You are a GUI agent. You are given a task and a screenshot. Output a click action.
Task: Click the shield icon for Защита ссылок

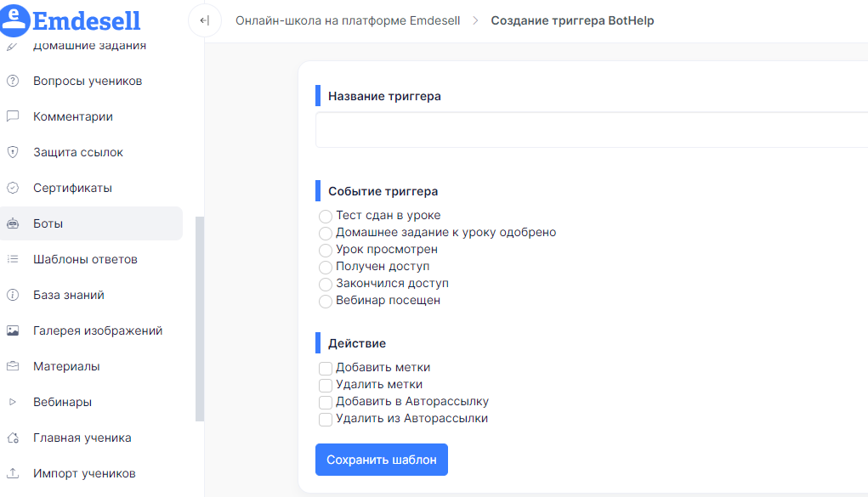pyautogui.click(x=13, y=152)
